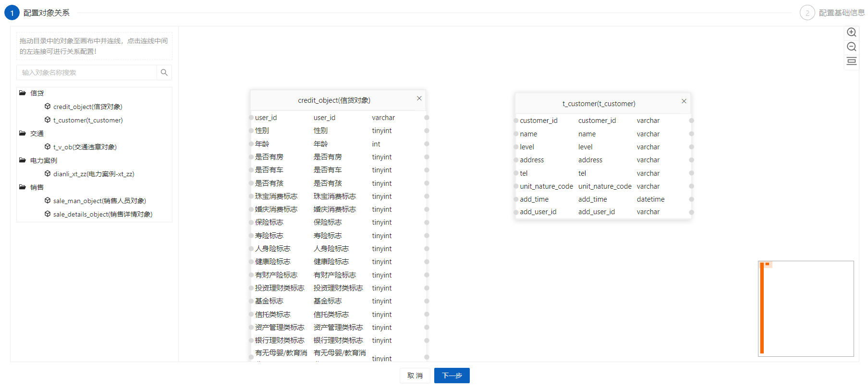The width and height of the screenshot is (868, 388).
Task: Select sale_details_object(销售详情对象) tree item
Action: click(x=103, y=214)
